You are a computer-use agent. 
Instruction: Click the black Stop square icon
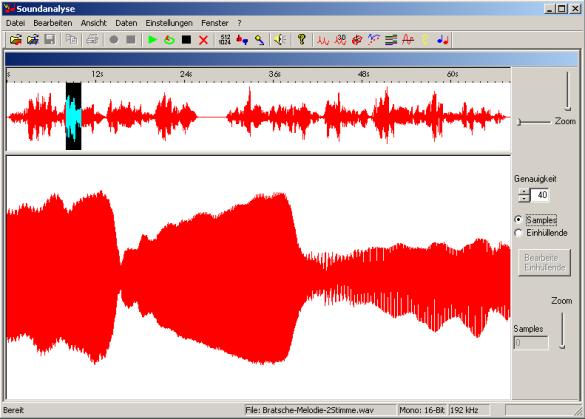186,40
